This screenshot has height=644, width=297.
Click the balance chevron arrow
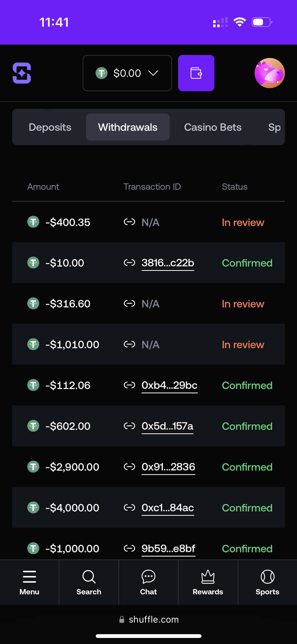[153, 73]
